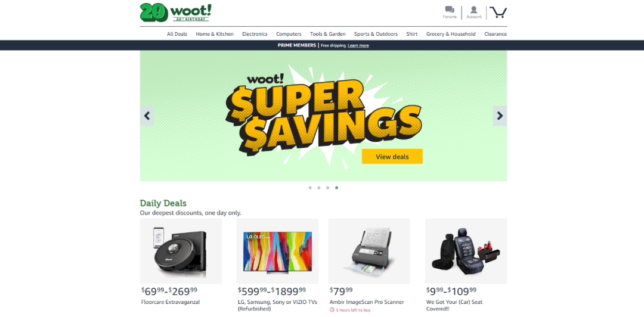Viewport: 644px width, 317px height.
Task: Select the second carousel dot
Action: point(318,188)
